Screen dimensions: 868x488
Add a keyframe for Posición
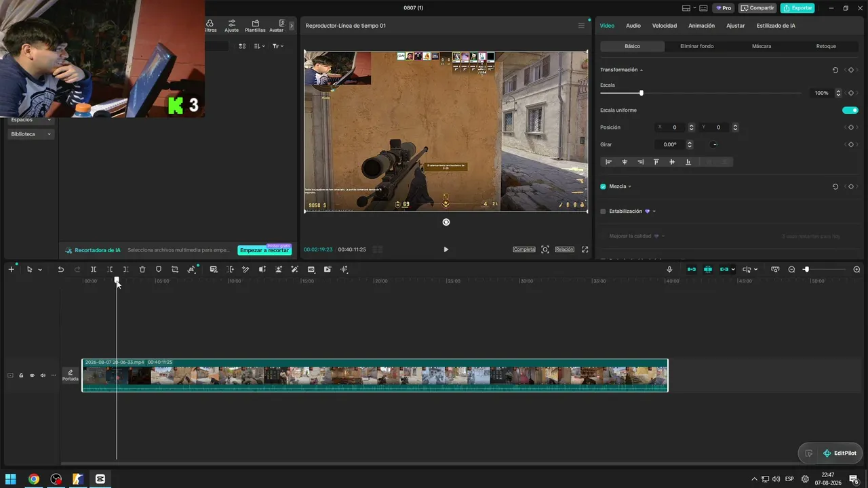[850, 127]
